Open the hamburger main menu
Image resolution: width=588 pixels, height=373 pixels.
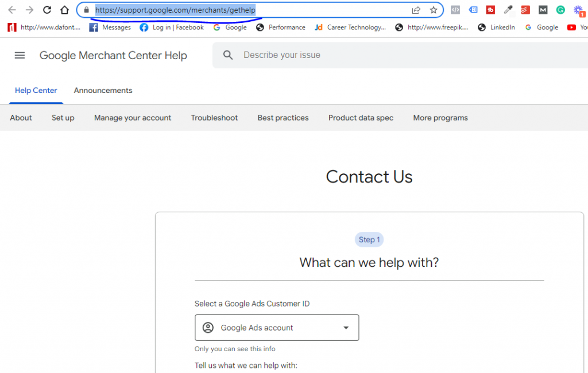20,56
